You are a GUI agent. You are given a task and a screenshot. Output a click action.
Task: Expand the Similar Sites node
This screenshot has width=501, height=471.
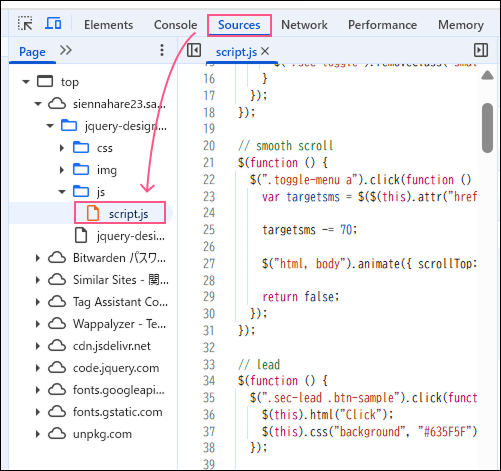[x=38, y=280]
